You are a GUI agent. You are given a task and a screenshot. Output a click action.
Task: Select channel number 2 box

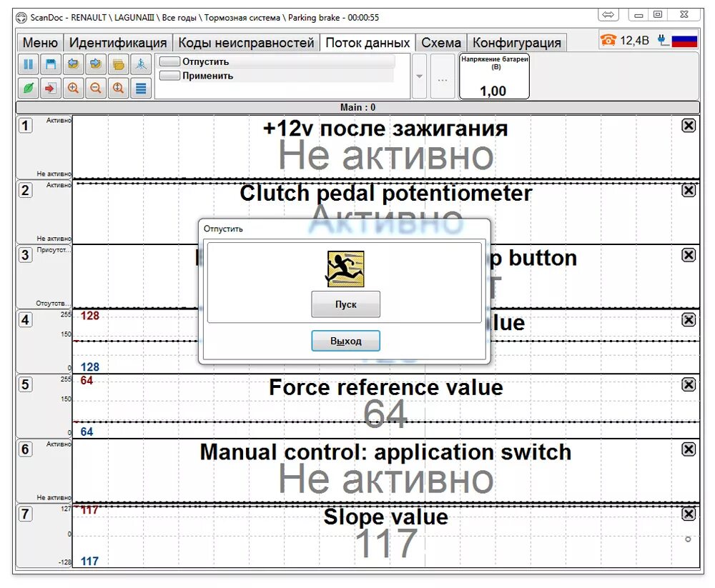pyautogui.click(x=26, y=190)
